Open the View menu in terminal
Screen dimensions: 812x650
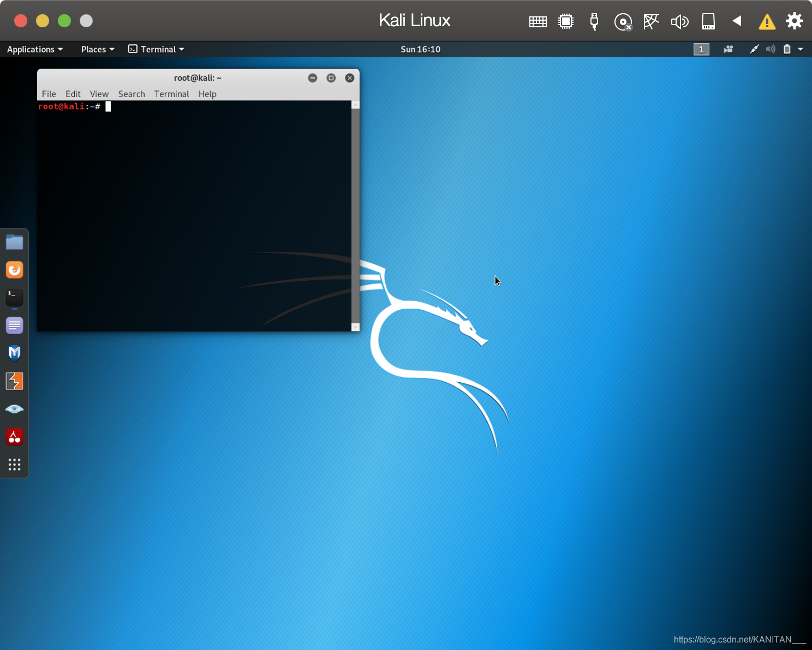pyautogui.click(x=99, y=94)
